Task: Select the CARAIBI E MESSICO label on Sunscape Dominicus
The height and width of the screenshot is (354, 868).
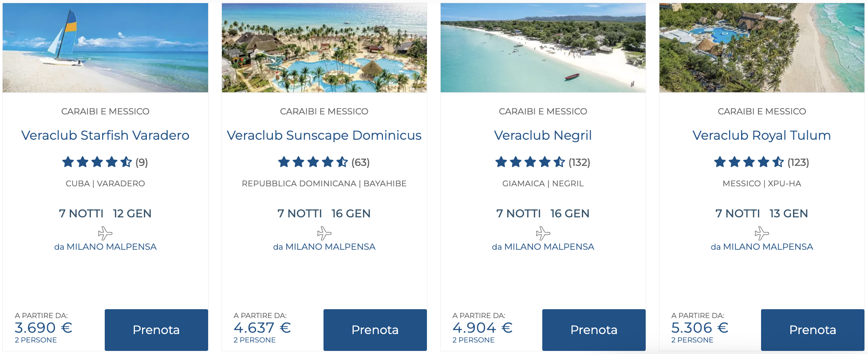Action: pos(324,111)
